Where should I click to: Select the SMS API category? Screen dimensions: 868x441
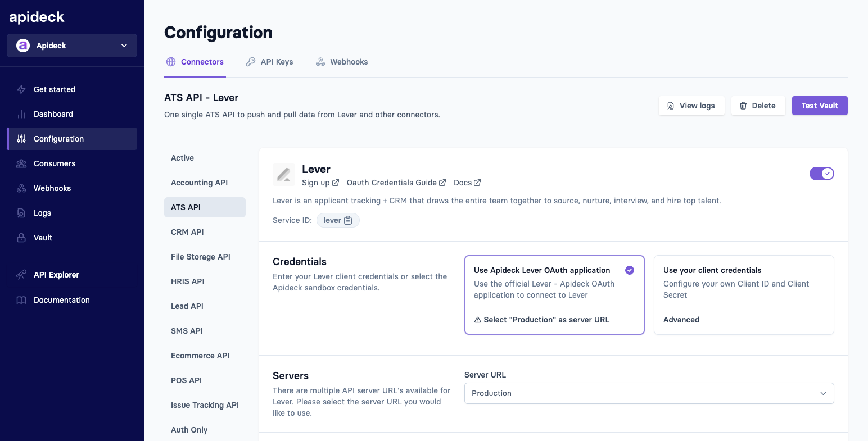pos(205,331)
